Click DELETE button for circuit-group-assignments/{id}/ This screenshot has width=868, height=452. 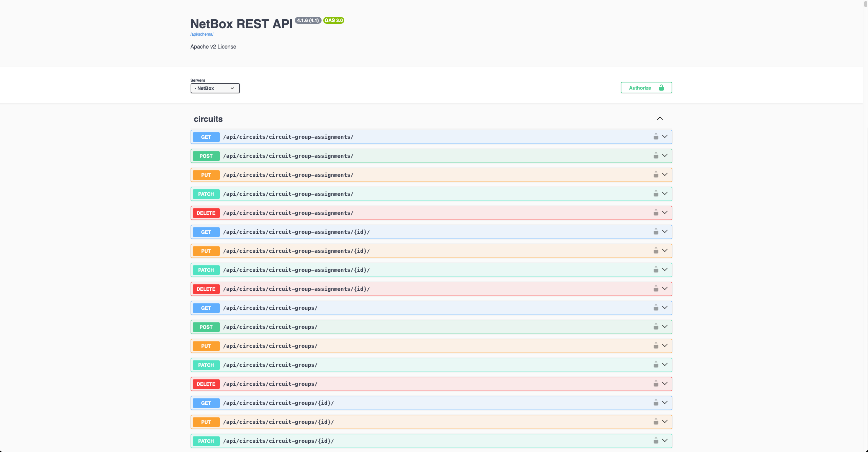coord(206,289)
